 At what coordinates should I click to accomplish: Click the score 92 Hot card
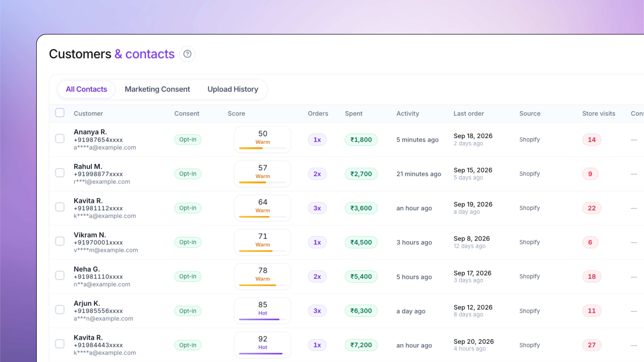tap(263, 345)
